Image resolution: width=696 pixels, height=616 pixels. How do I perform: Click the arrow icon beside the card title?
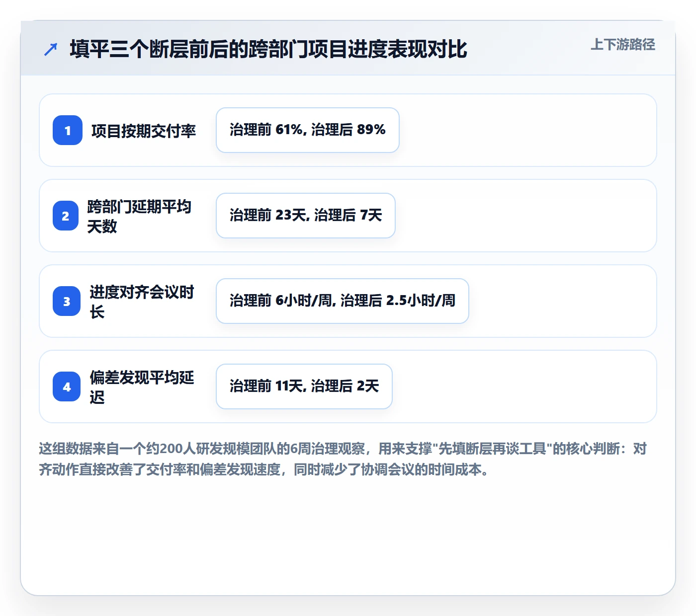(x=51, y=49)
